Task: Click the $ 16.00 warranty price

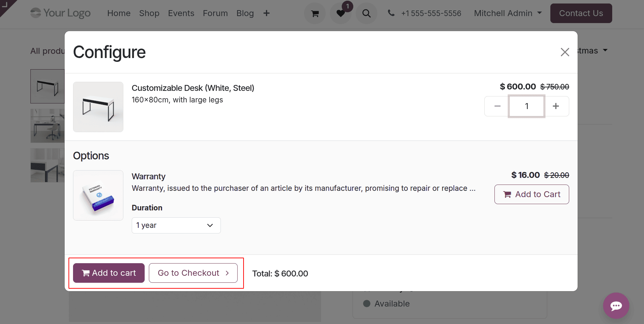Action: coord(526,175)
